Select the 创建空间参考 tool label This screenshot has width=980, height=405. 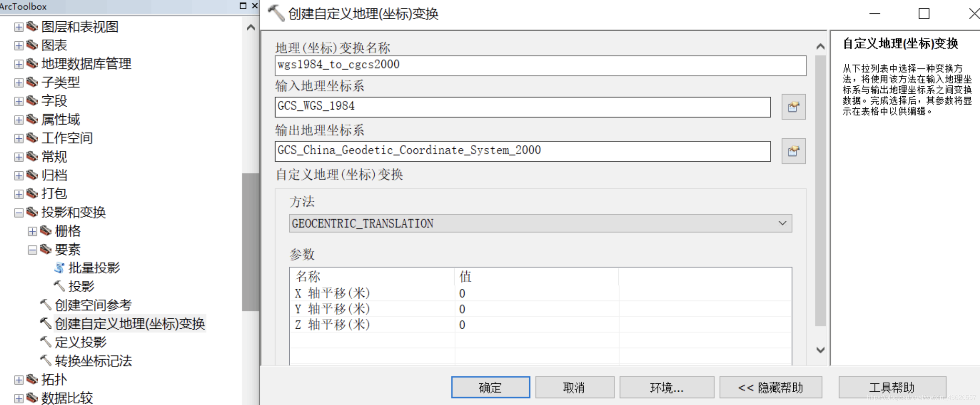click(x=93, y=305)
